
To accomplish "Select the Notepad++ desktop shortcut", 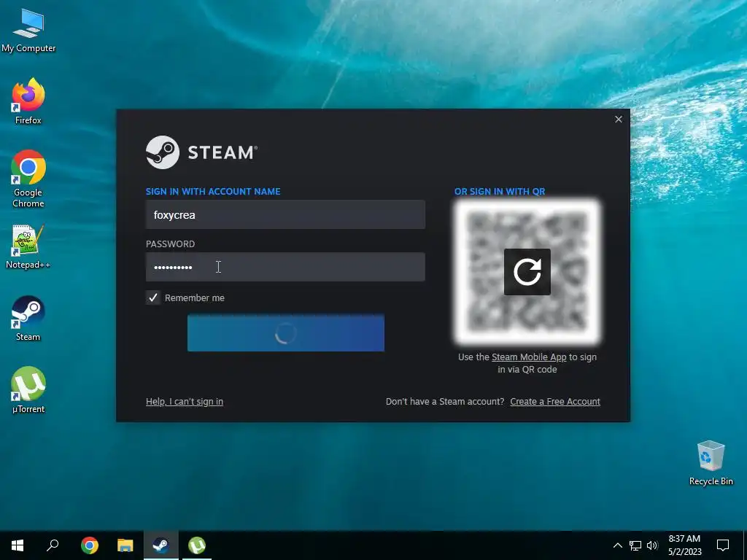I will (x=28, y=246).
